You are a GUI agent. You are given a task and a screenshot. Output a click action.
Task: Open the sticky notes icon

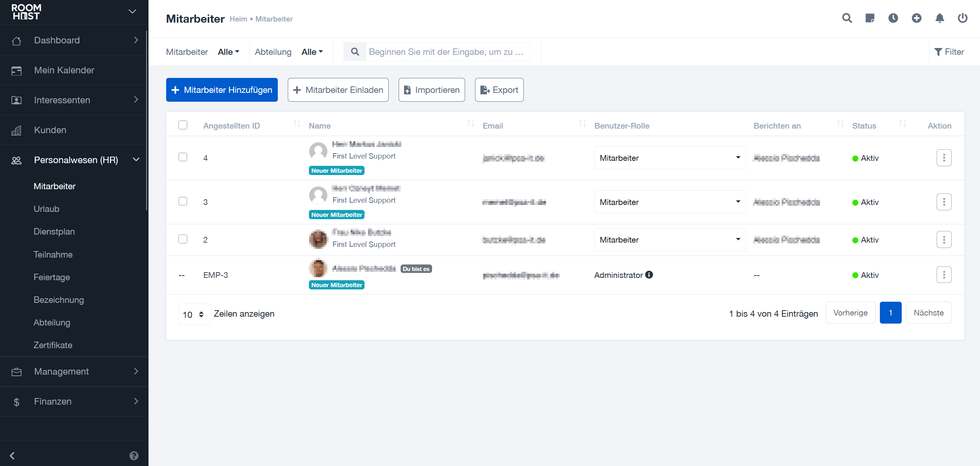coord(870,18)
